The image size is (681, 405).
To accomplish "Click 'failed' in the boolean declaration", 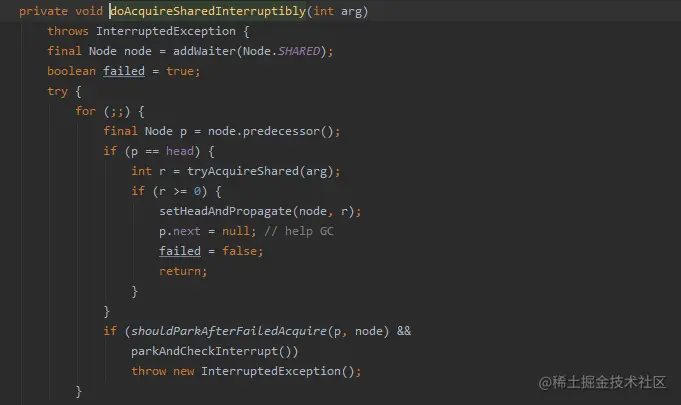I will (x=124, y=71).
